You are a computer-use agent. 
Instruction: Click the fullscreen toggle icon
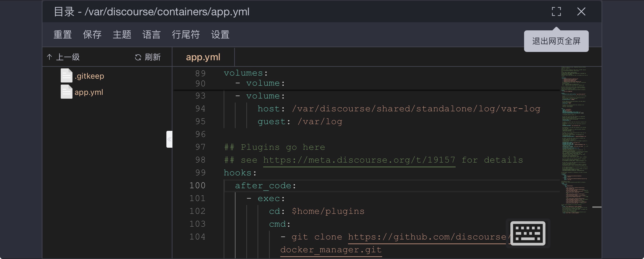tap(556, 11)
